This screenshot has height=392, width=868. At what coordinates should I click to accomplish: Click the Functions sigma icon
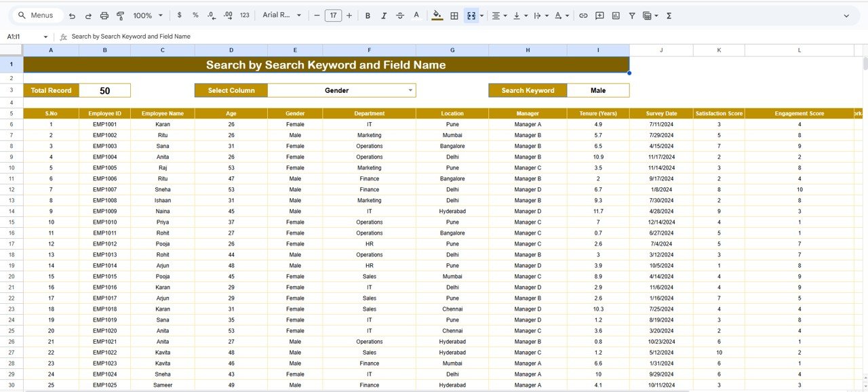[669, 16]
